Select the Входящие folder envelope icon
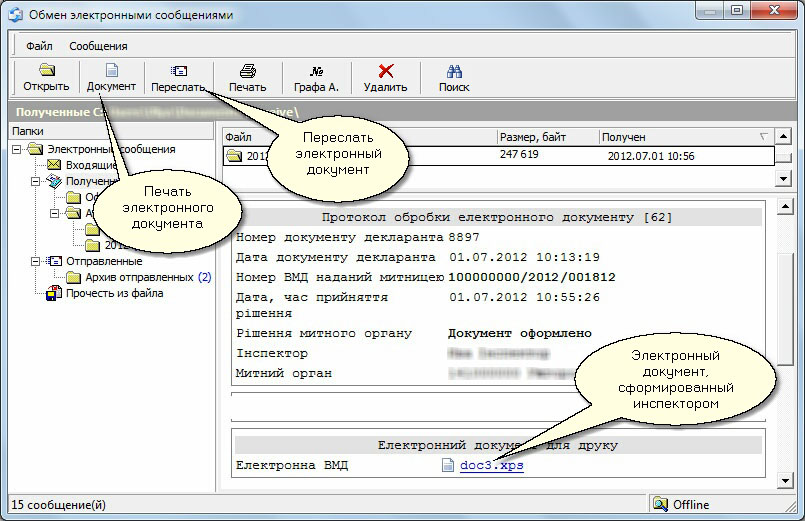The height and width of the screenshot is (521, 805). click(54, 165)
